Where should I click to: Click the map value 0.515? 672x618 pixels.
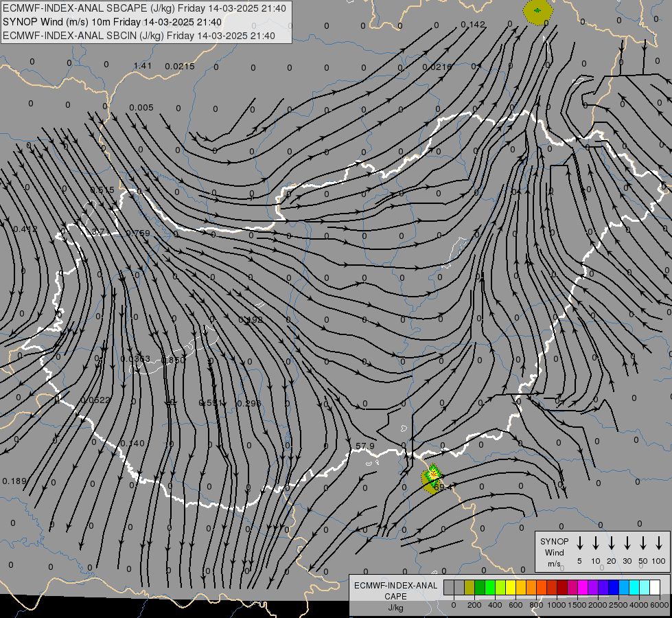(102, 190)
